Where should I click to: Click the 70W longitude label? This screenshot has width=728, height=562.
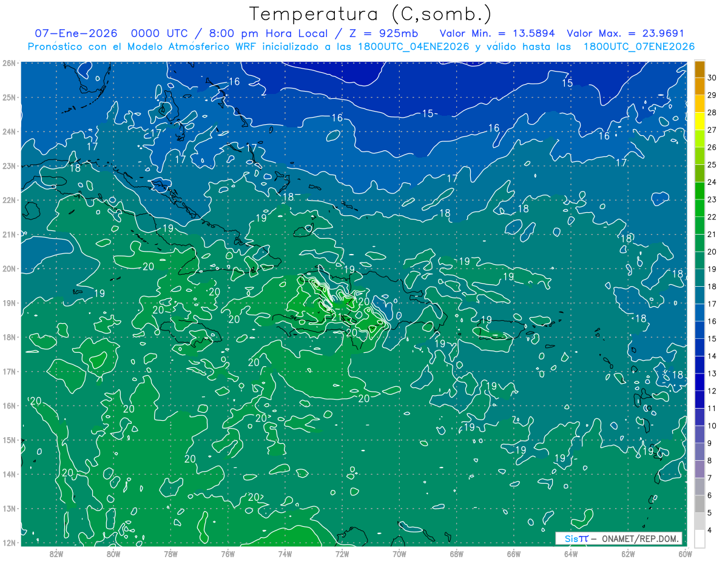coord(399,553)
